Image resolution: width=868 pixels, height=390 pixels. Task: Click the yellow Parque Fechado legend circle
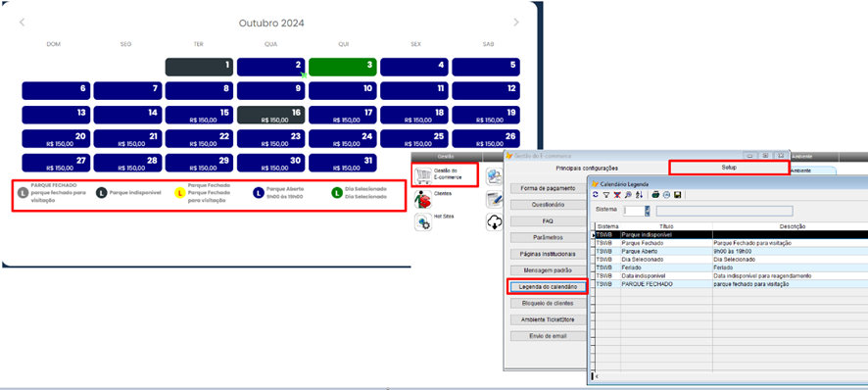point(179,193)
